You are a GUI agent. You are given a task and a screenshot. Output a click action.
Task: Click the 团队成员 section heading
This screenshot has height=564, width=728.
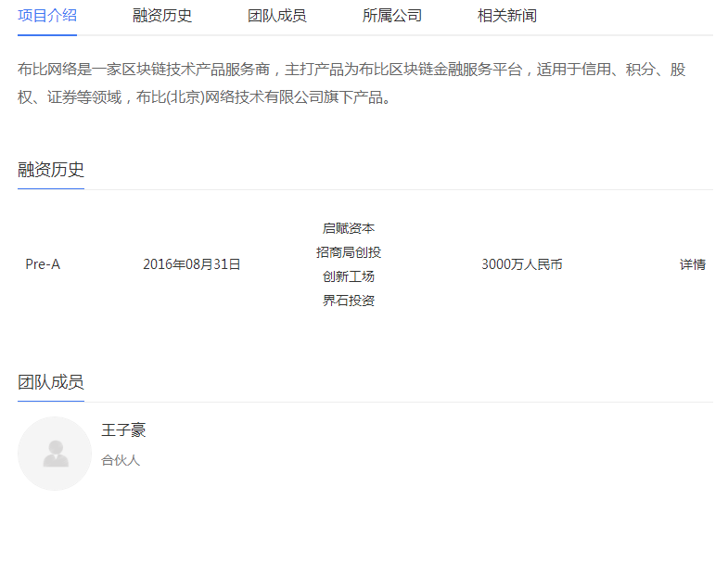[51, 382]
